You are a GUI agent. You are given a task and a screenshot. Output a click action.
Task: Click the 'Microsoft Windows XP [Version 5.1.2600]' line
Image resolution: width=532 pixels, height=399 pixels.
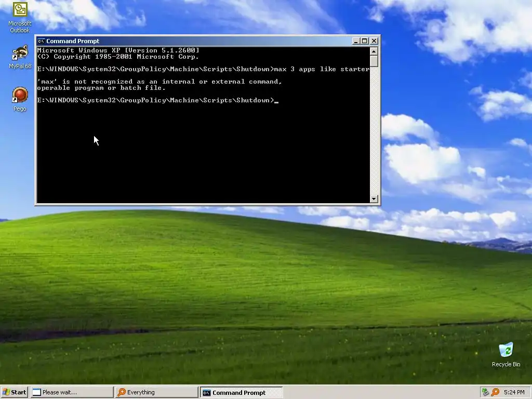(x=118, y=50)
